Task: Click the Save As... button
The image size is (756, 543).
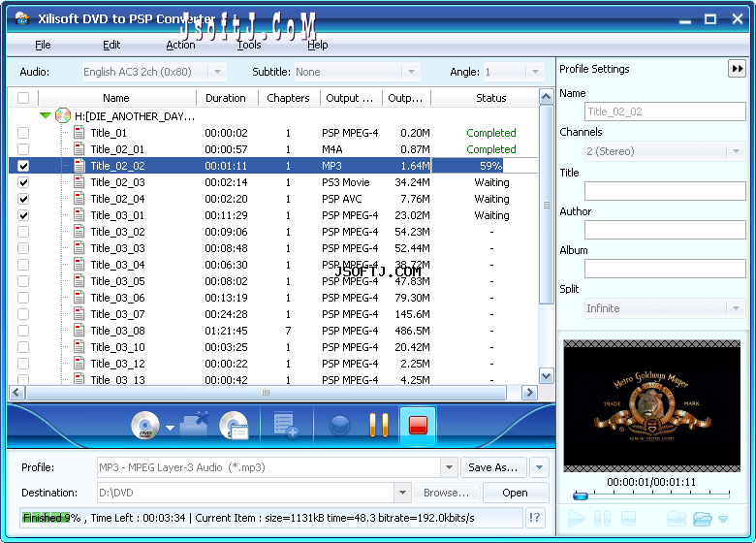Action: [492, 467]
